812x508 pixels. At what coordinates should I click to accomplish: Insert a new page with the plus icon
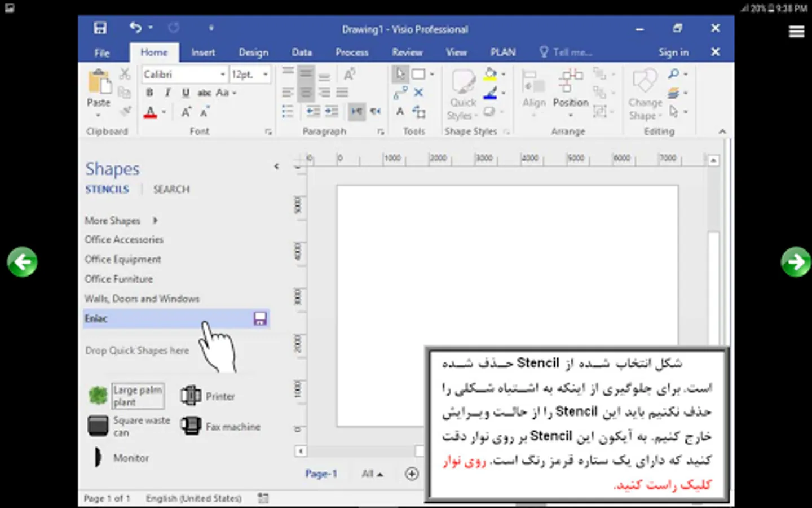[x=412, y=474]
